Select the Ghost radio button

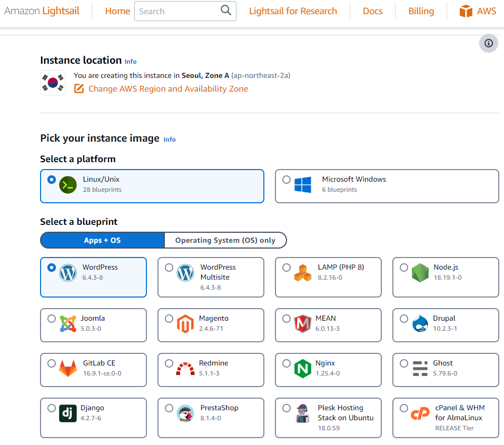coord(404,363)
